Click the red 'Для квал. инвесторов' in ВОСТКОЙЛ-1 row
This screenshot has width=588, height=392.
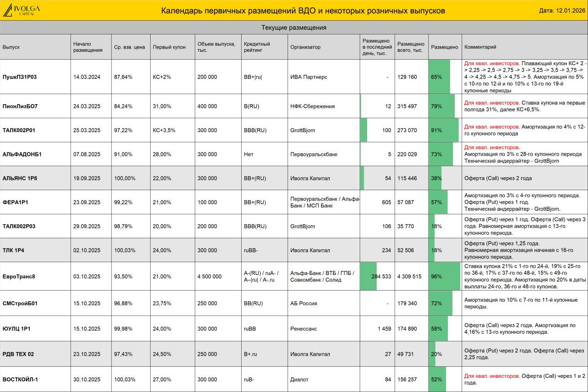492,376
